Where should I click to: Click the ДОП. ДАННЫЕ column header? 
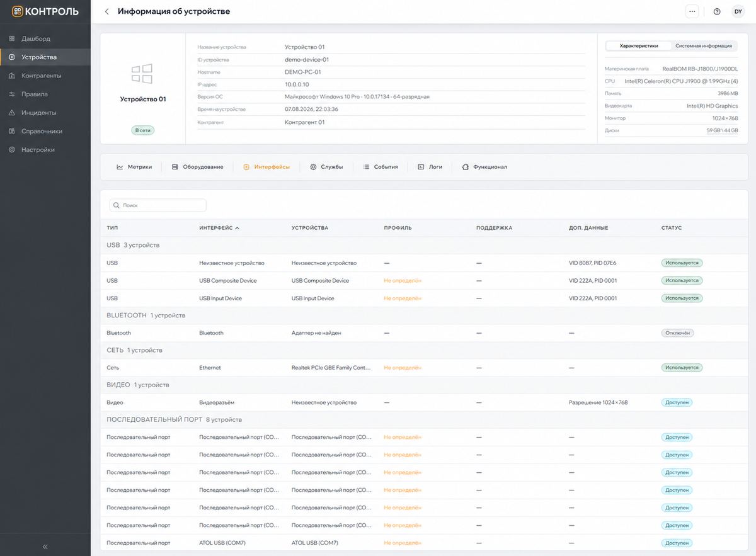point(588,228)
